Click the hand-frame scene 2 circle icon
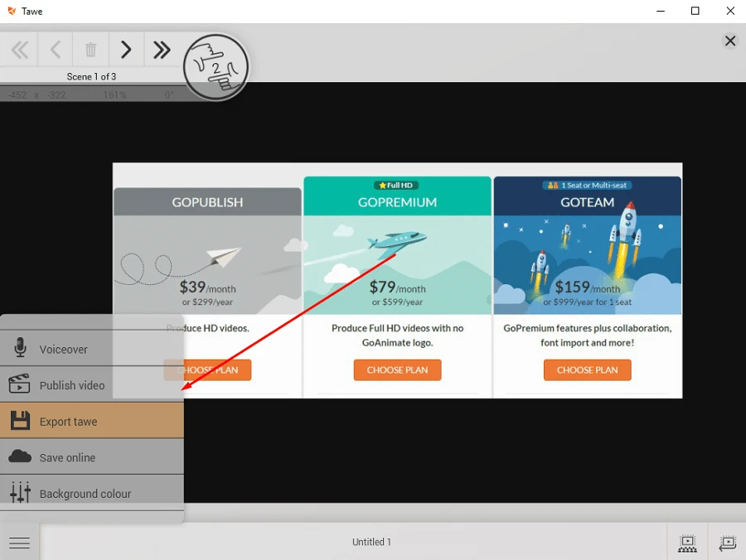The width and height of the screenshot is (746, 560). point(216,67)
